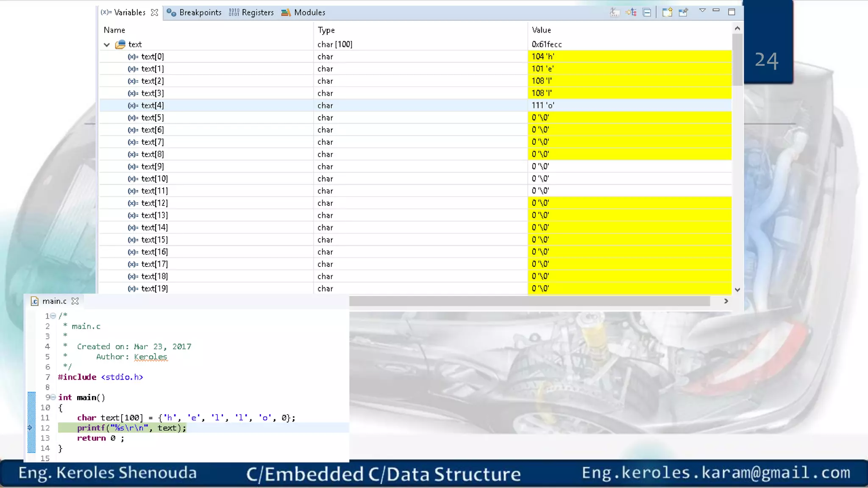Click the Open New View icon
Image resolution: width=868 pixels, height=488 pixels.
[667, 12]
